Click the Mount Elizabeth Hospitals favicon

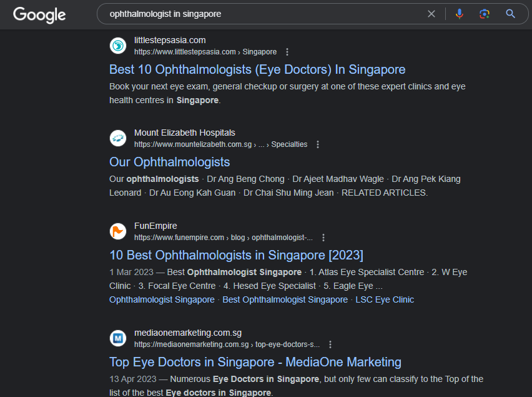(118, 138)
